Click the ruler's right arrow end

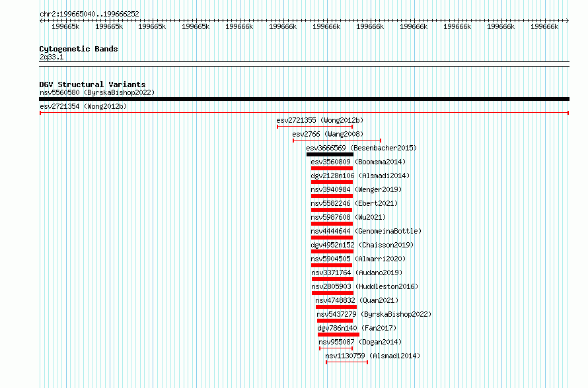568,21
